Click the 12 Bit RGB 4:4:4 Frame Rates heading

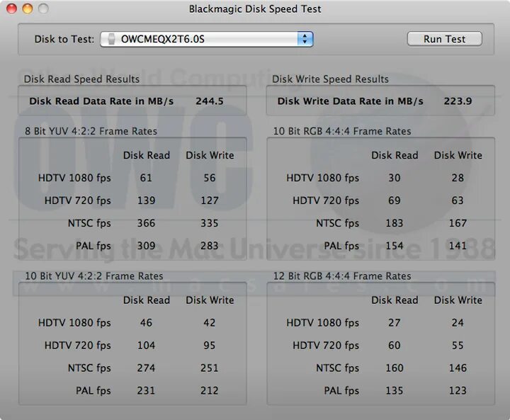(x=342, y=276)
